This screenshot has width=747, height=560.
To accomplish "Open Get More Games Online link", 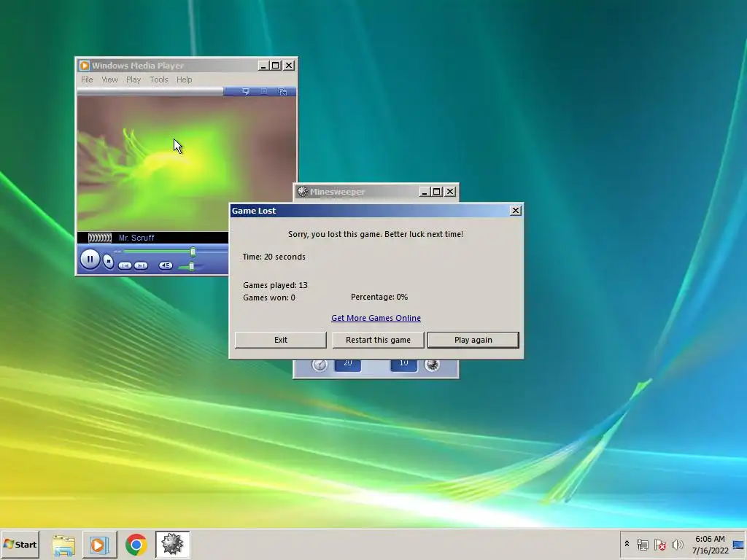I will 376,318.
